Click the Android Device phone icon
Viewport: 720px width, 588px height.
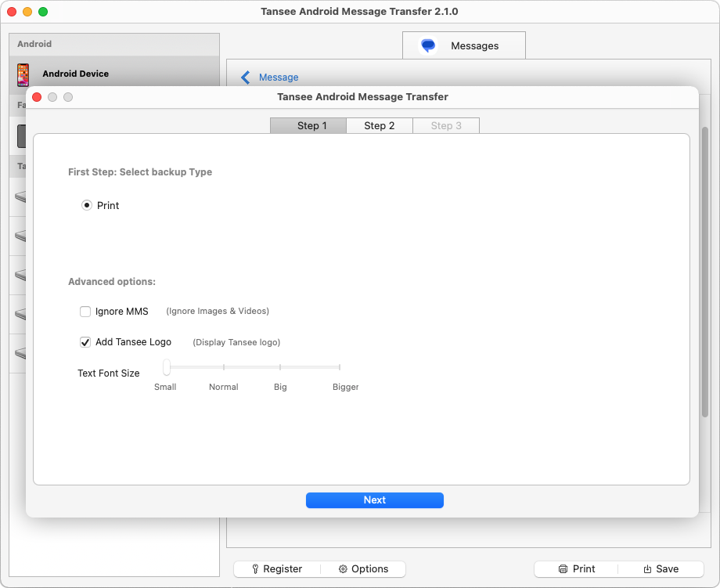coord(23,75)
